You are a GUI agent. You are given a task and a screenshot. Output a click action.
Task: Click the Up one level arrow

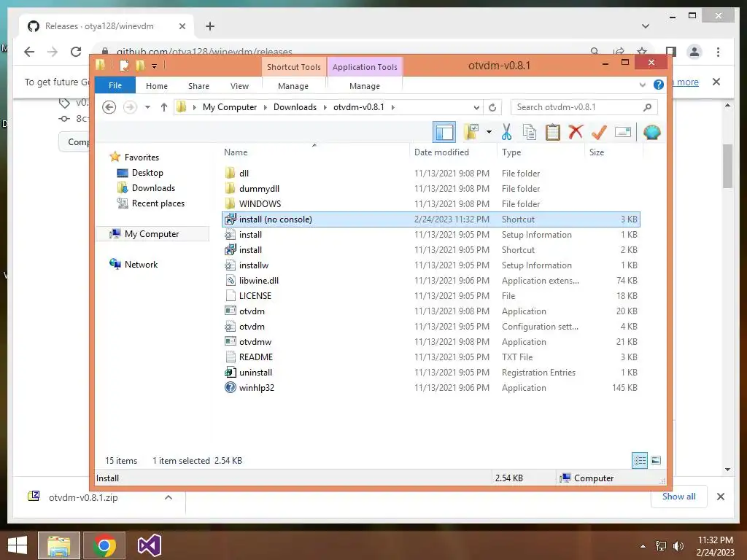coord(164,107)
